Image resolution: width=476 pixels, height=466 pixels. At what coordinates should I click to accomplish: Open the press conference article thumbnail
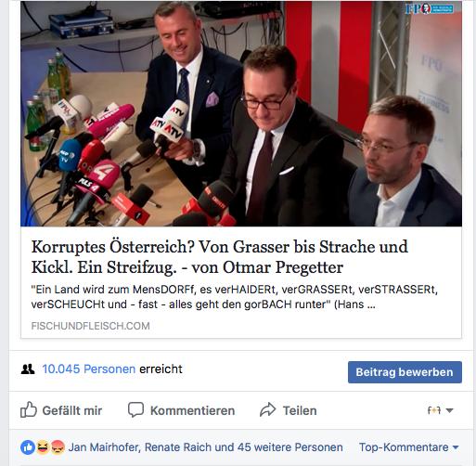coord(241,113)
